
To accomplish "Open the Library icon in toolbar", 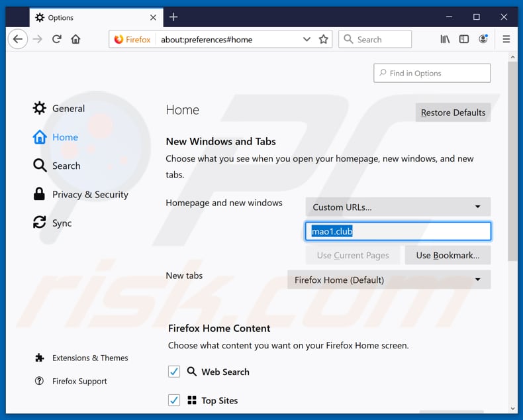I will tap(445, 39).
